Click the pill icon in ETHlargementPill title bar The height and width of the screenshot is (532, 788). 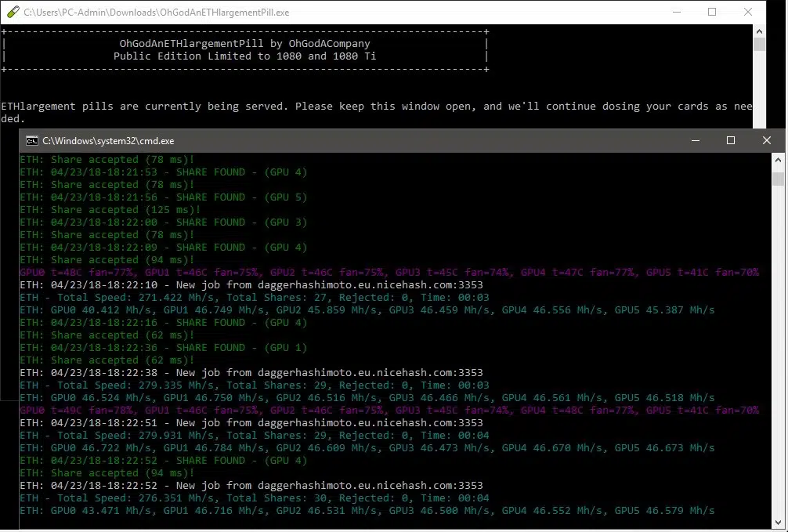pos(13,12)
